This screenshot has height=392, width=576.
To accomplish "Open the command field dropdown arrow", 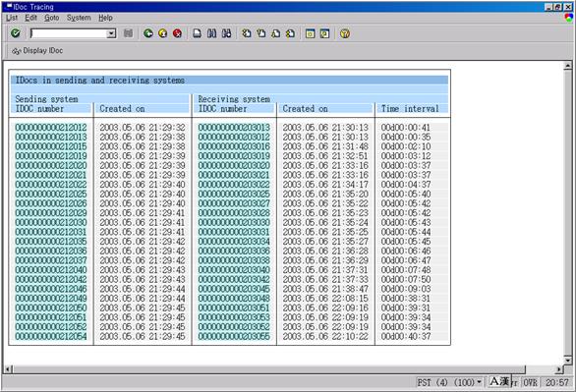I will [111, 33].
